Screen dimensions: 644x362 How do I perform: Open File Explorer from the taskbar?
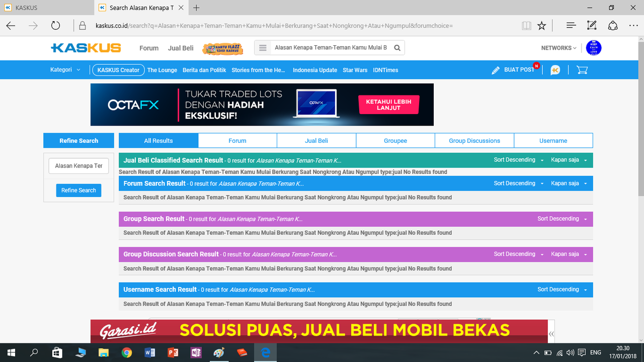103,352
